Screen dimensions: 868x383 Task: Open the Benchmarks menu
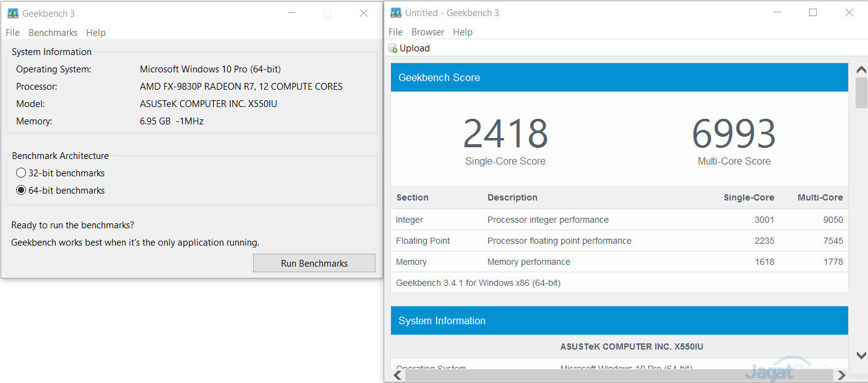pyautogui.click(x=53, y=33)
